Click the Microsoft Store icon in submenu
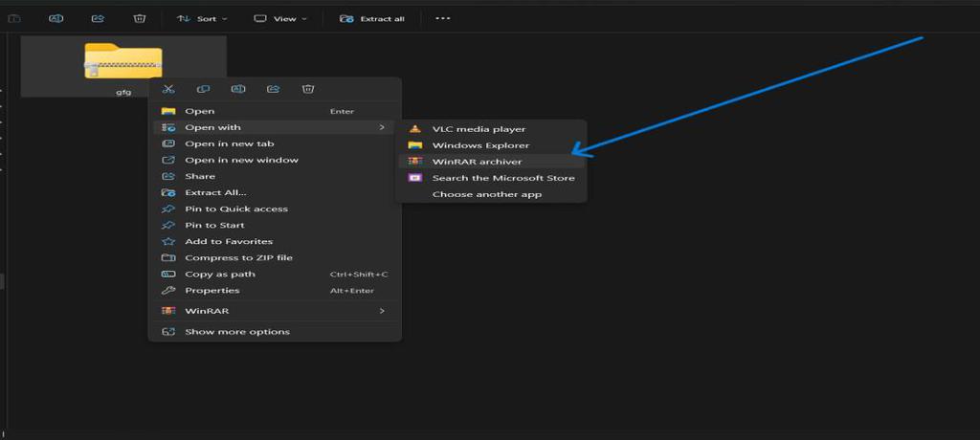The image size is (980, 440). tap(415, 178)
